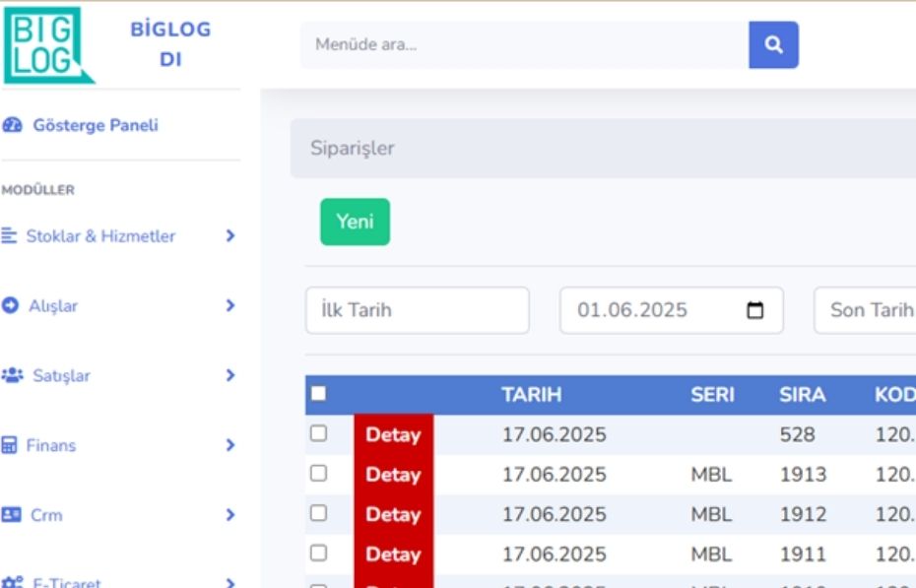Toggle the select-all checkbox in table header
Screen dimensions: 916x588
(318, 394)
